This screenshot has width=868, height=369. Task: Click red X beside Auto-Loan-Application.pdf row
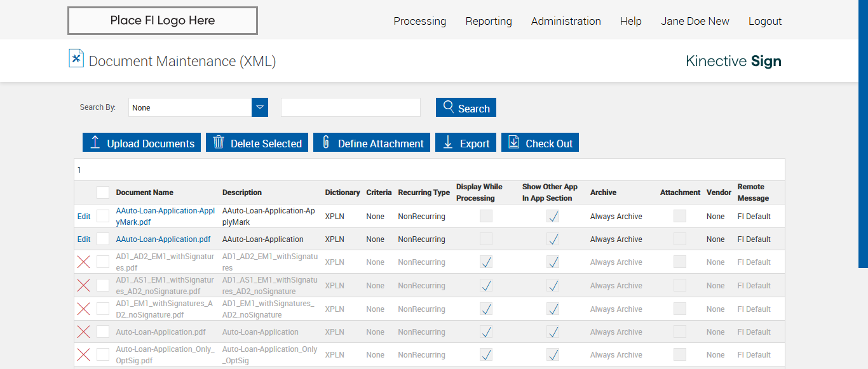click(83, 332)
